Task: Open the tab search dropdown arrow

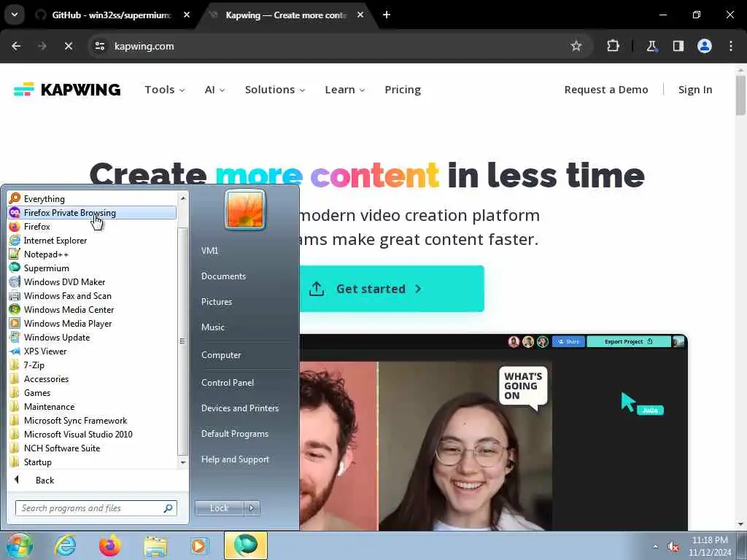Action: pos(15,15)
